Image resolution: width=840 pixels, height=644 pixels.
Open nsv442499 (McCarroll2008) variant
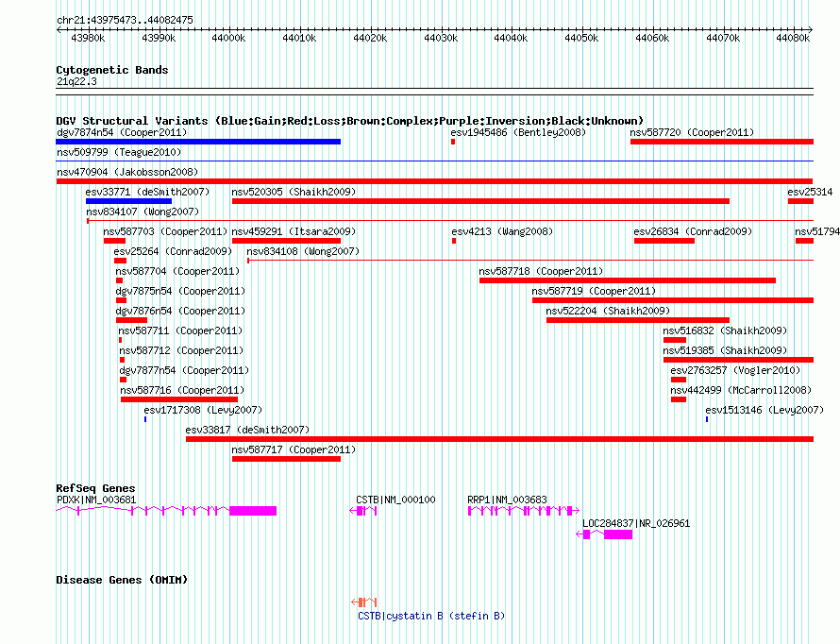click(x=741, y=390)
